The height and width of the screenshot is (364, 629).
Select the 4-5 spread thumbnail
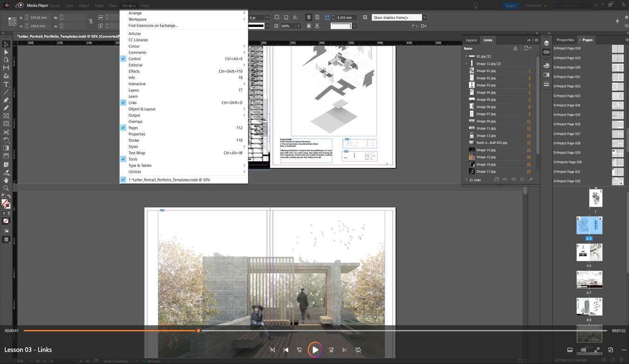589,252
